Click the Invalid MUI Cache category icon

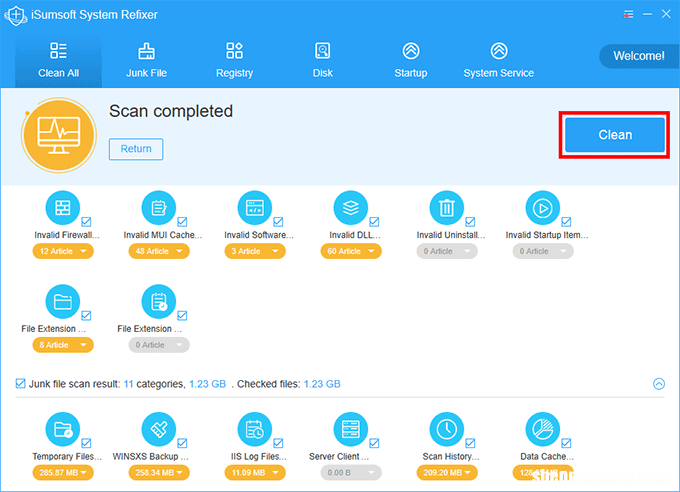tap(159, 208)
